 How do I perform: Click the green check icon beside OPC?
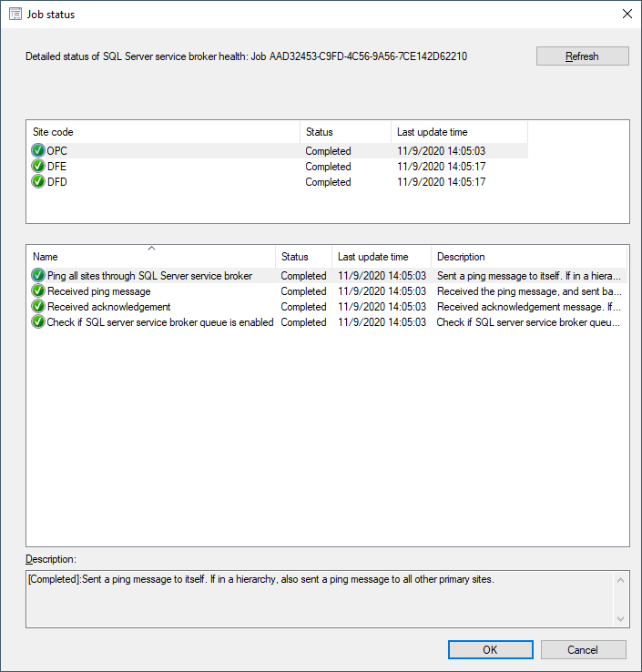tap(38, 151)
